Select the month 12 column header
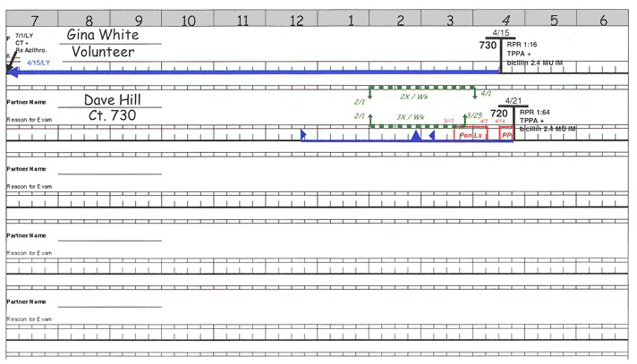This screenshot has height=364, width=637. [297, 20]
